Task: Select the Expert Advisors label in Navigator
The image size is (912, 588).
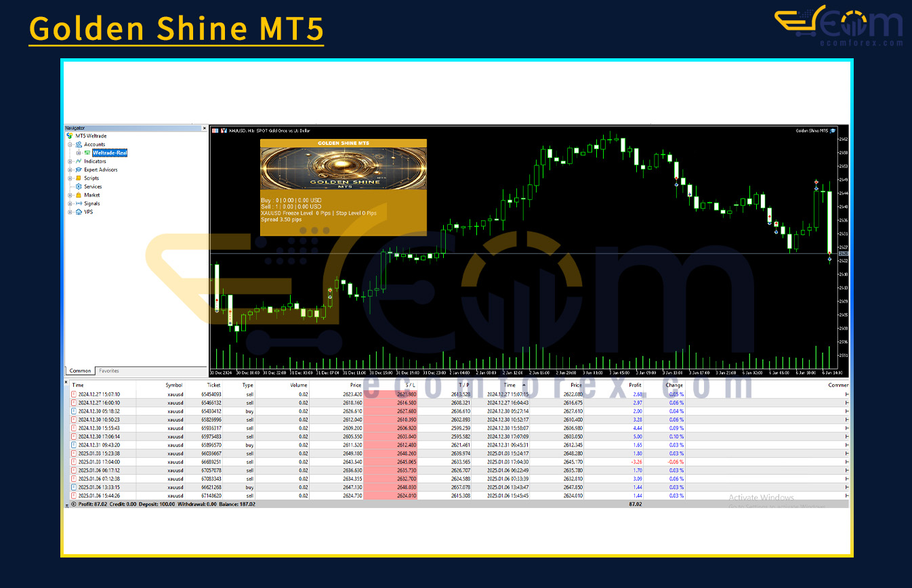Action: coord(100,170)
